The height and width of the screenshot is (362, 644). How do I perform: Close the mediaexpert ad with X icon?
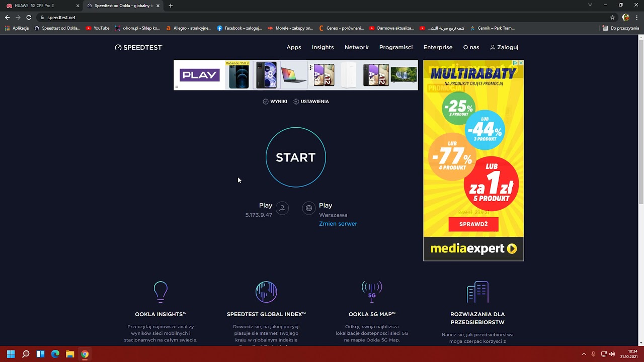(x=521, y=63)
